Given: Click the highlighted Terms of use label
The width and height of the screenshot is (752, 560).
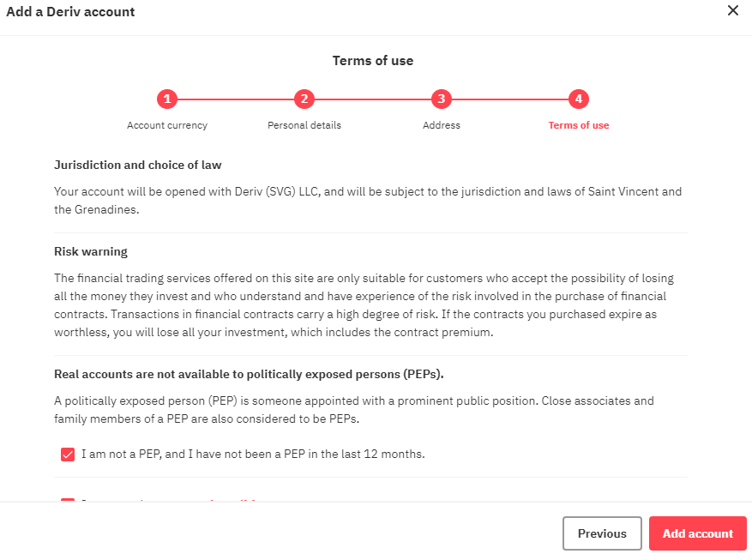Looking at the screenshot, I should 578,124.
